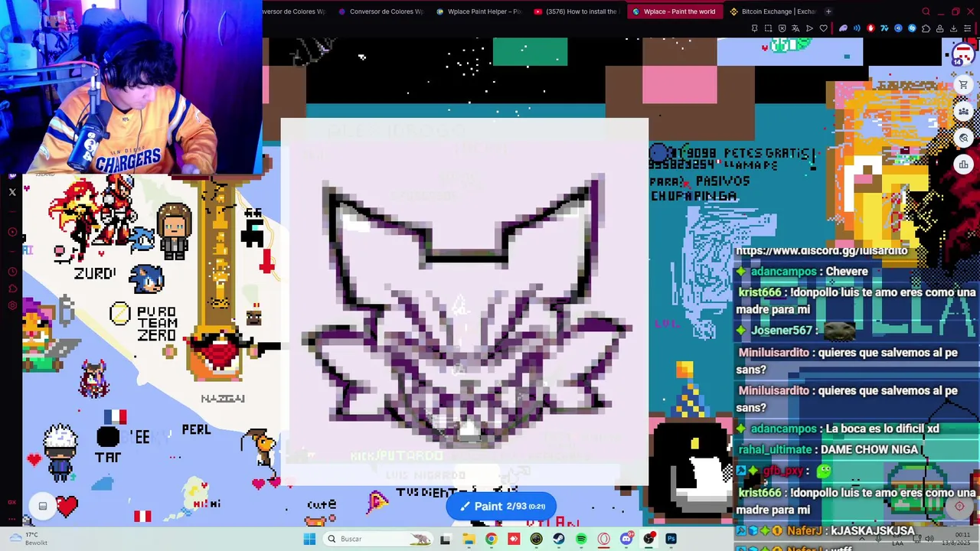
Task: Open the Wplace alliance people icon
Action: click(963, 111)
